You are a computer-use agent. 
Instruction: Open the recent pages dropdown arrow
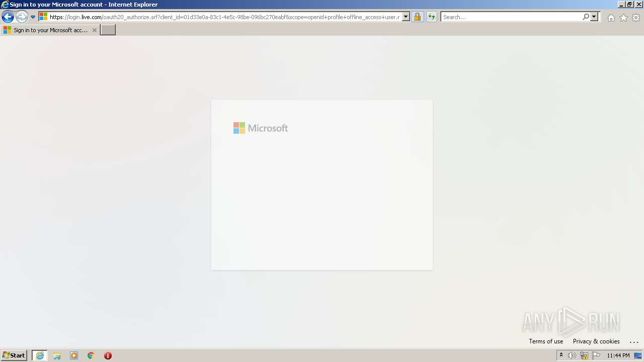pos(33,17)
